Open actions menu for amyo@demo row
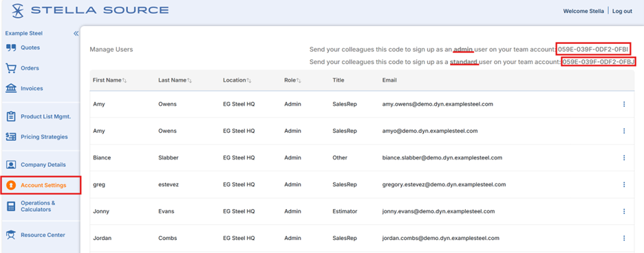The width and height of the screenshot is (644, 253). click(624, 131)
